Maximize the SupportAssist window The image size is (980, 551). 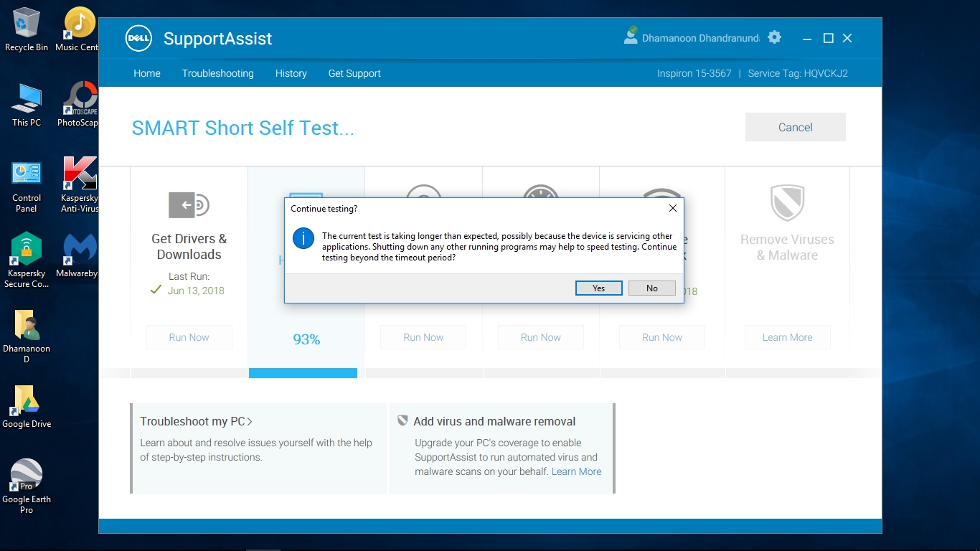coord(829,38)
